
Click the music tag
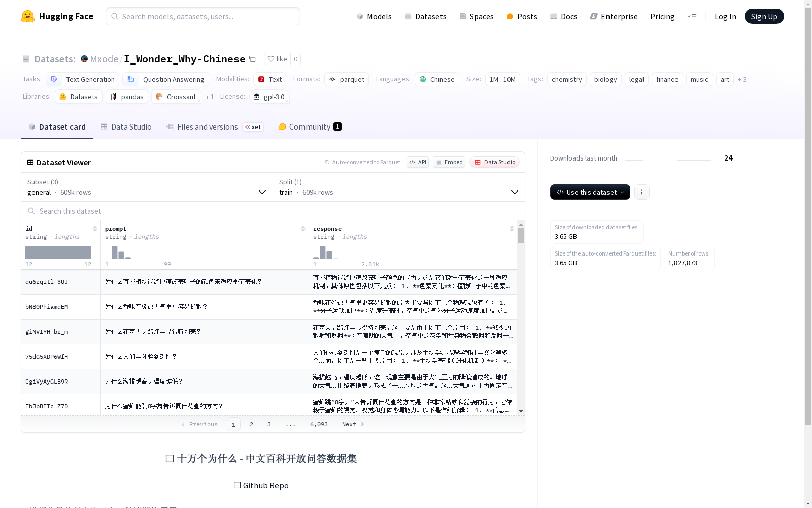(699, 79)
